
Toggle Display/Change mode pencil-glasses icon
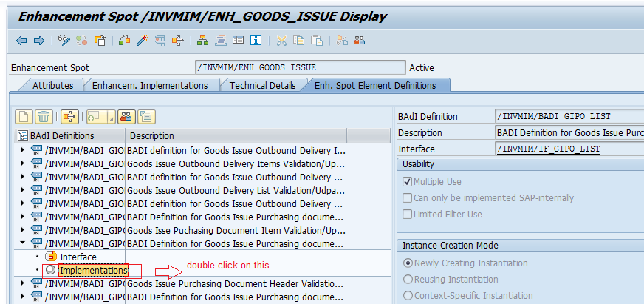click(64, 40)
